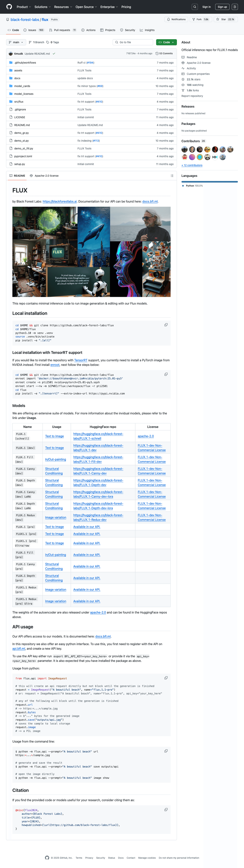Expand the Enterprise menu
Screen dimensions: 244x868
109,7
